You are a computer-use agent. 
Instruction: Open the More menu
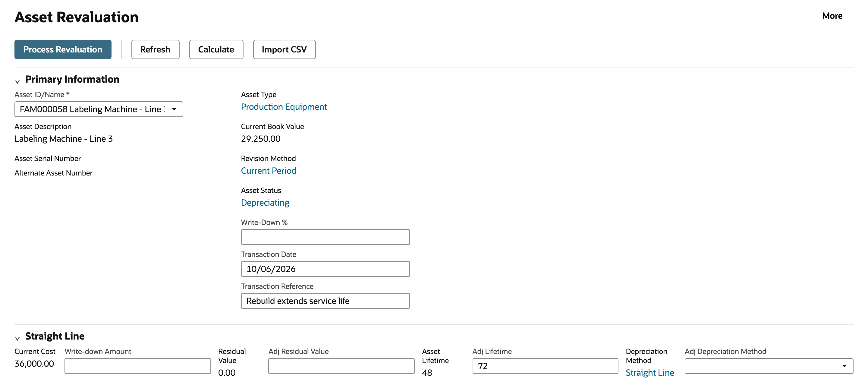832,16
